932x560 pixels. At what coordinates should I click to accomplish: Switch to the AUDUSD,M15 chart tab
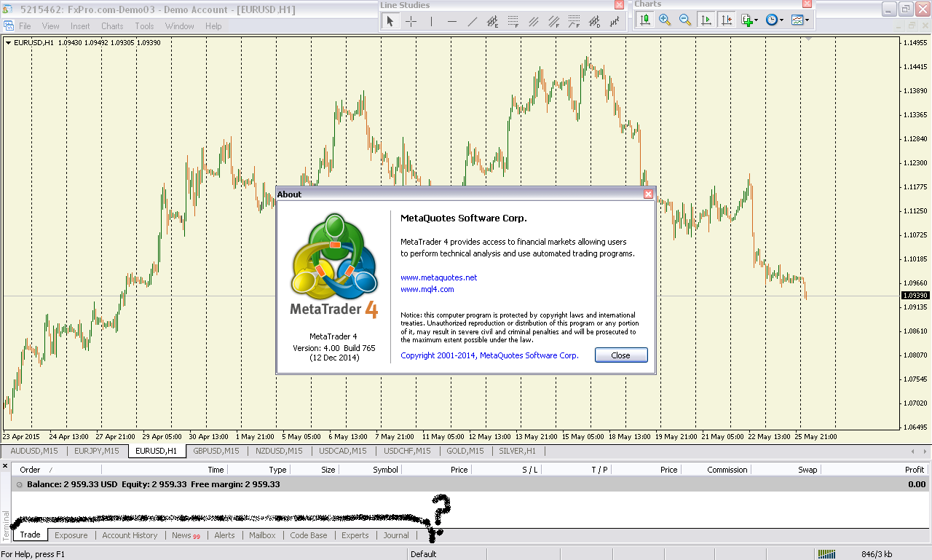pyautogui.click(x=34, y=451)
